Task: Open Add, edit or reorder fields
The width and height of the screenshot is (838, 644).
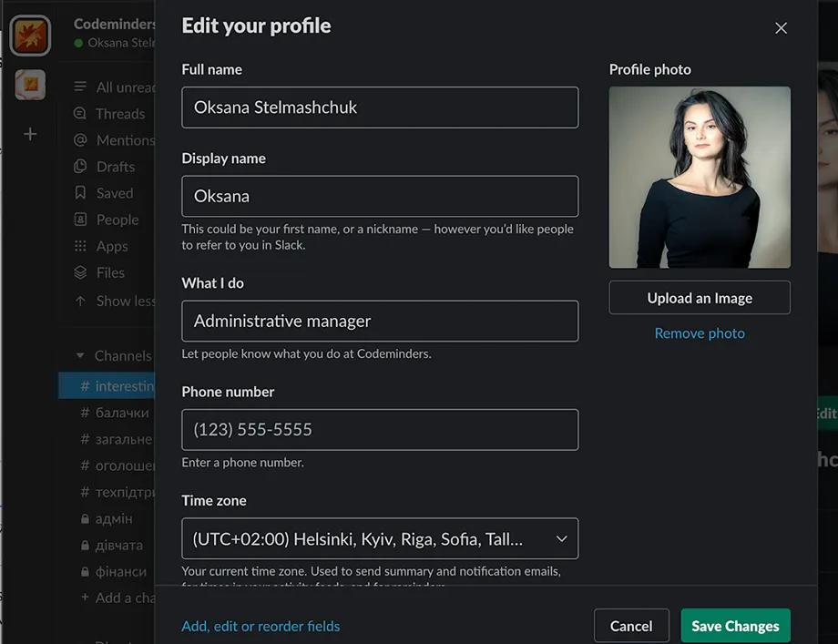Action: (261, 626)
